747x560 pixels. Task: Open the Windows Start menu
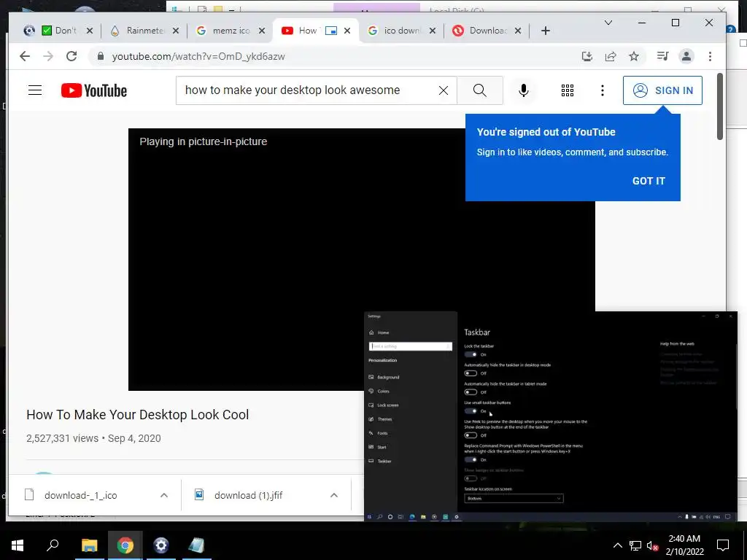click(x=18, y=545)
